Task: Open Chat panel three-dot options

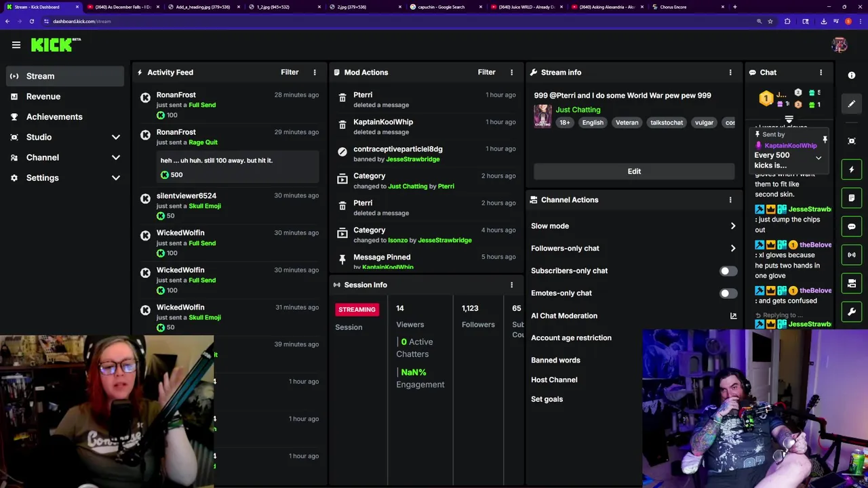Action: point(821,72)
